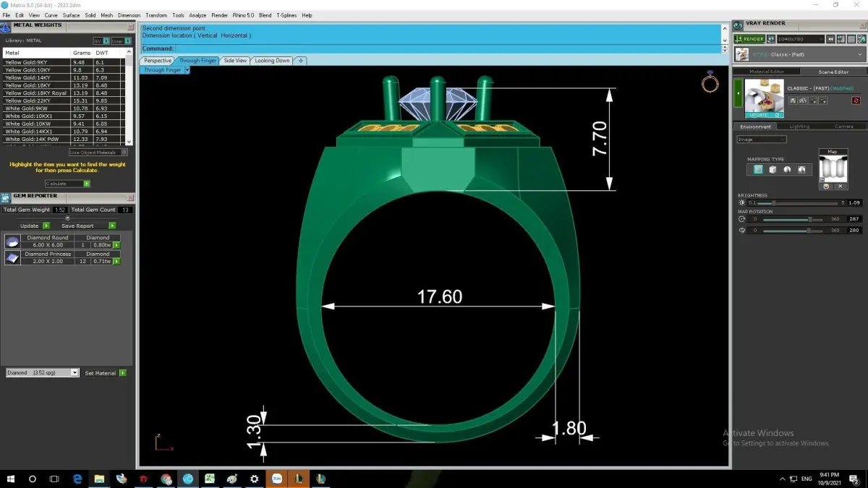Click the globe icon next to RENDER

coord(771,39)
